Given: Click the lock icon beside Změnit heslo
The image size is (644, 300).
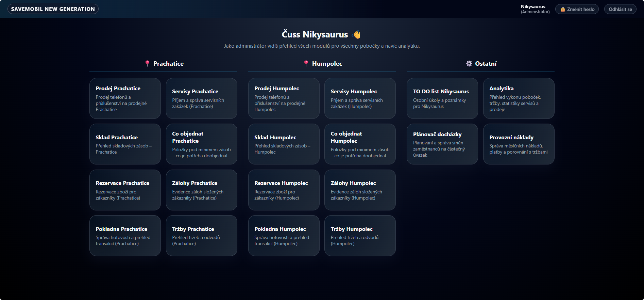Looking at the screenshot, I should [563, 10].
